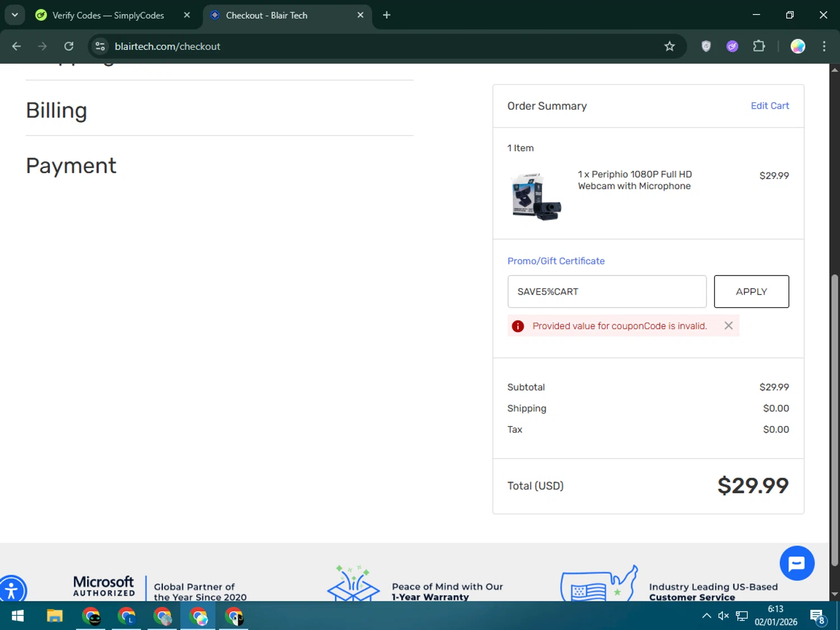Click the Subtotal $29.99 value
This screenshot has height=630, width=840.
coord(774,388)
